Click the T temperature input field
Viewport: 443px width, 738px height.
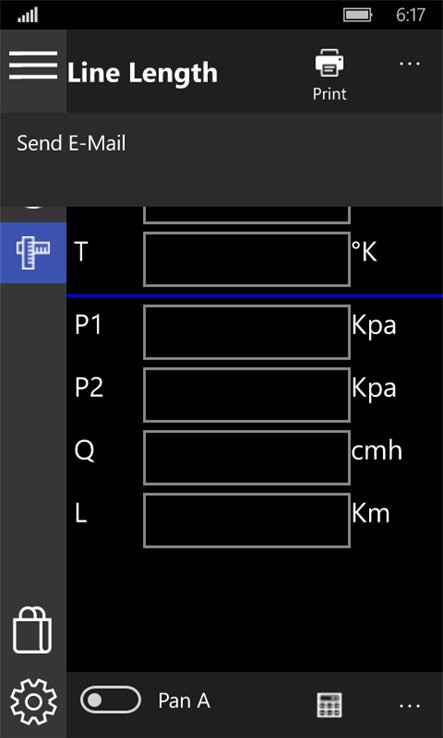[247, 259]
